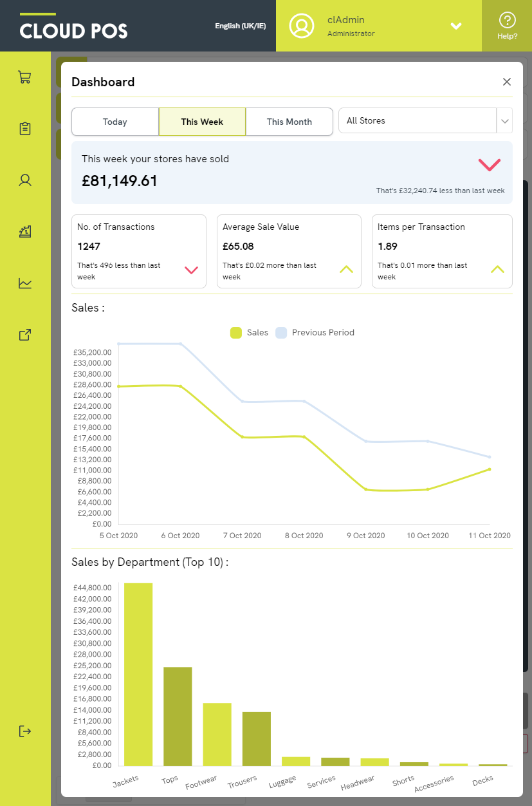532x806 pixels.
Task: Expand the All Stores dropdown arrow
Action: [x=504, y=121]
